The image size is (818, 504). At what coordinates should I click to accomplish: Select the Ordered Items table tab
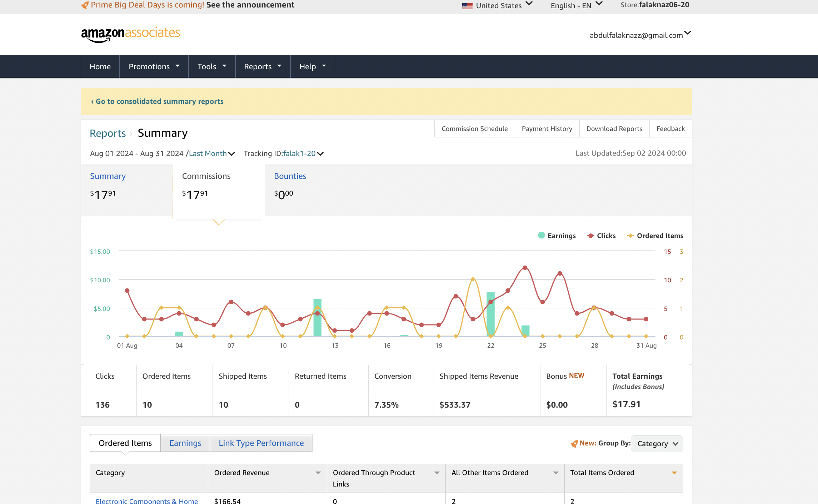(x=125, y=443)
